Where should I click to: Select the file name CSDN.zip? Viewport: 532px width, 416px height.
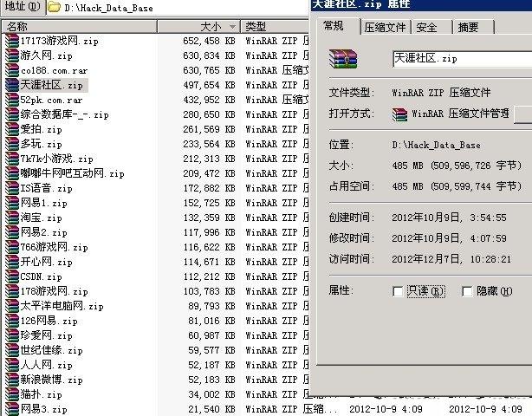click(x=41, y=276)
